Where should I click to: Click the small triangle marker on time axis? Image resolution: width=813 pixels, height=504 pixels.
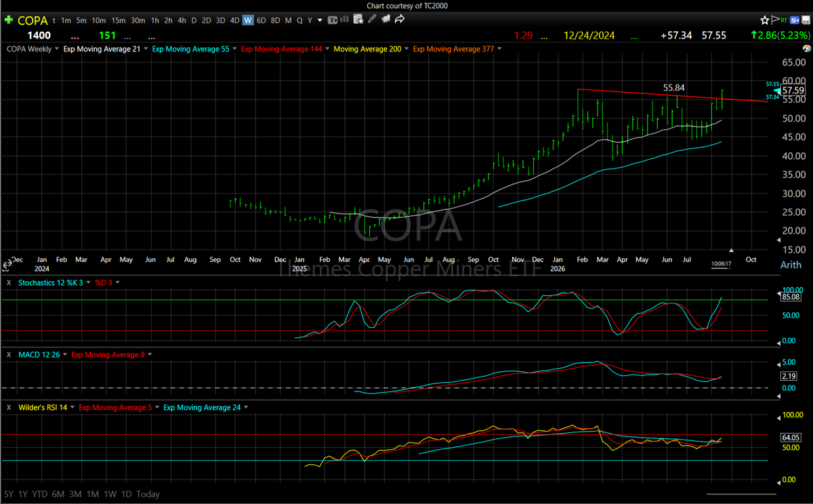coord(731,251)
